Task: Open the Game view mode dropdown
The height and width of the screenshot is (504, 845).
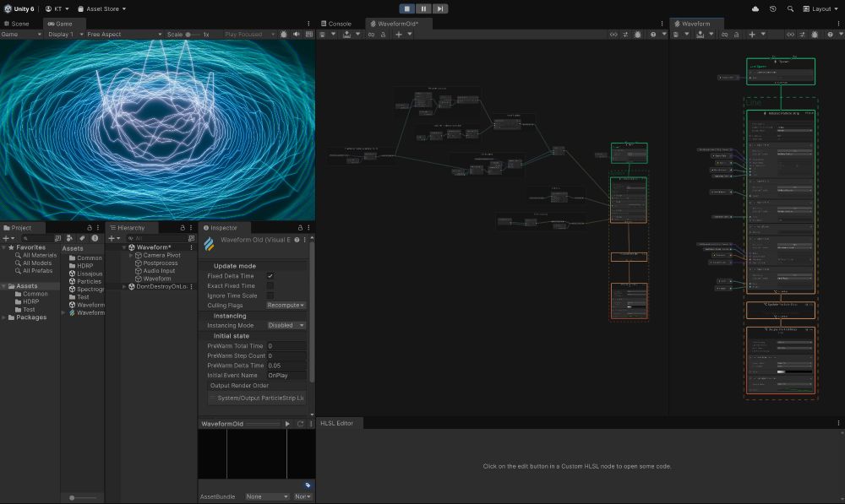Action: pos(21,34)
